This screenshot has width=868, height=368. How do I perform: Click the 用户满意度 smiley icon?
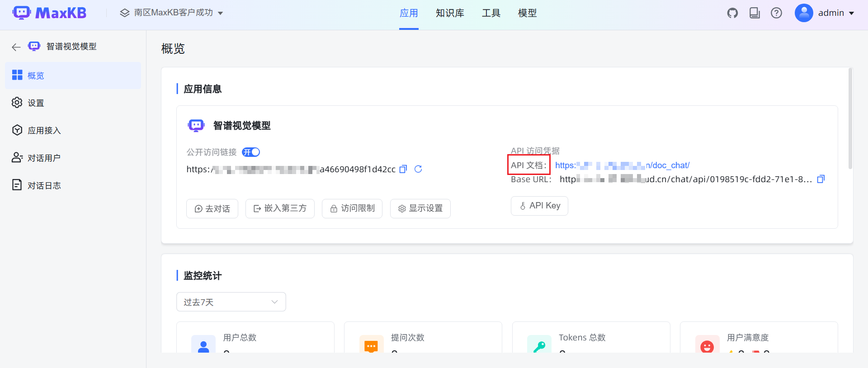(x=707, y=344)
